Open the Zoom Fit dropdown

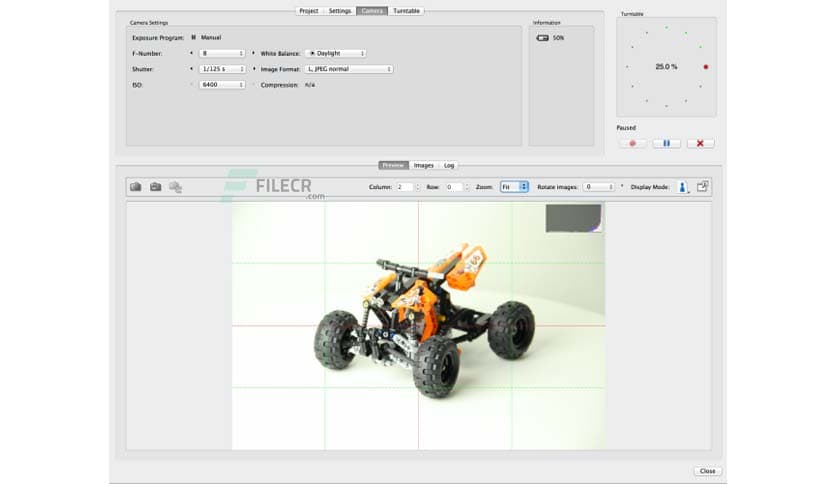point(514,187)
